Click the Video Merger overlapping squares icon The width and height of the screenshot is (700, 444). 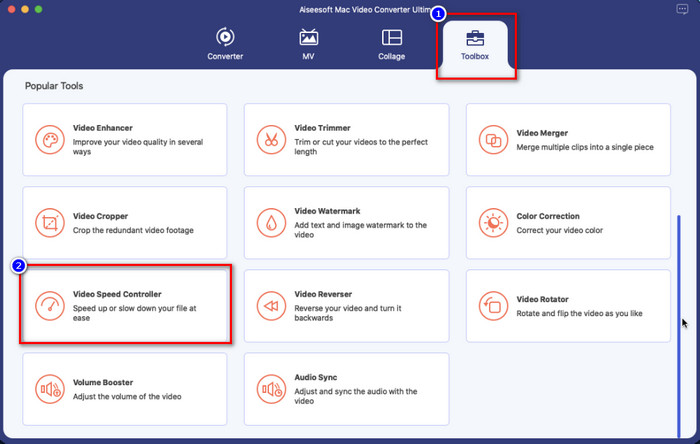pos(493,140)
